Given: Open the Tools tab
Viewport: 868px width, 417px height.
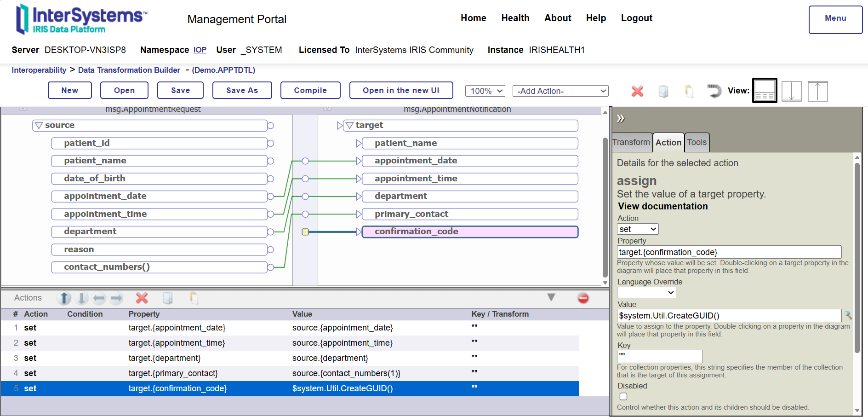Looking at the screenshot, I should pos(697,142).
